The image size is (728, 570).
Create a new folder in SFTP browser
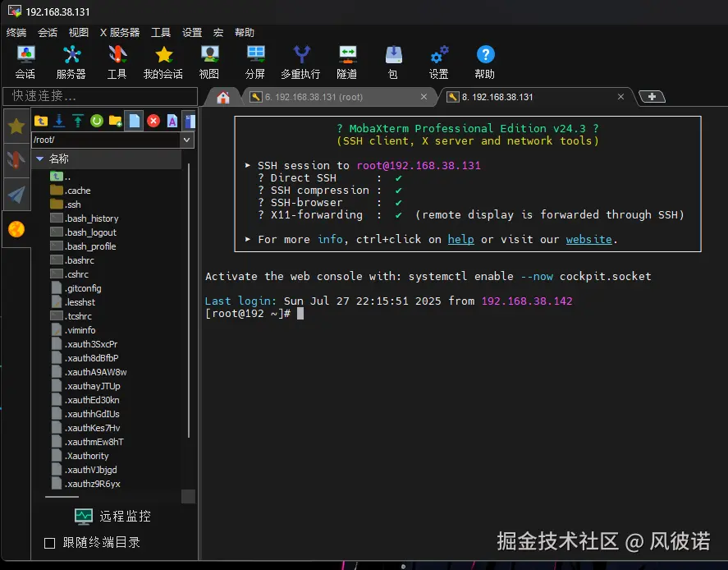[x=115, y=122]
